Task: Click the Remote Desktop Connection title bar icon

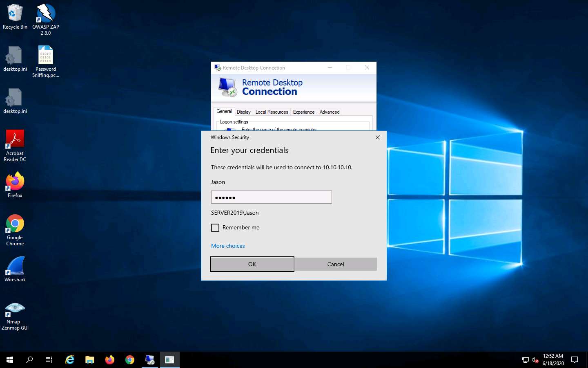Action: [218, 67]
